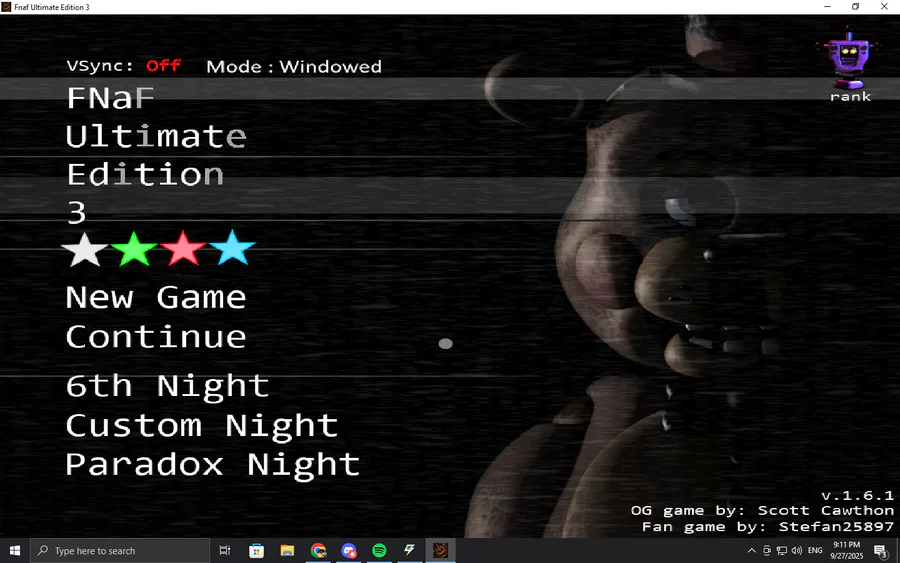Open the clock and calendar flyout
Screen dimensions: 900x563
pyautogui.click(x=847, y=550)
